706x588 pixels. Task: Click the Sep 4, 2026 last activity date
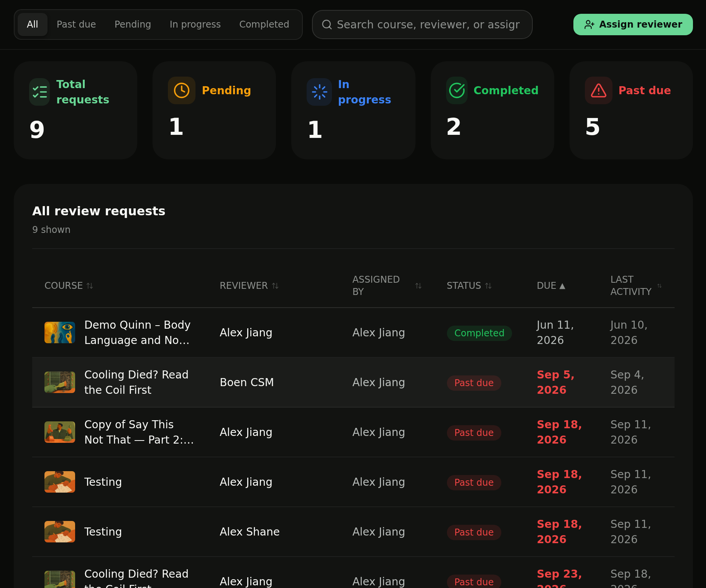627,382
